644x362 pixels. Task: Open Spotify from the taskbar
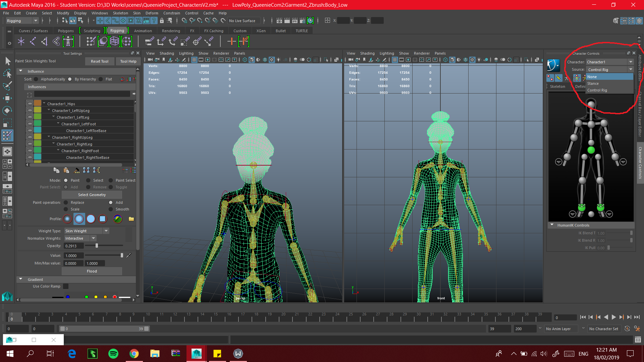113,353
